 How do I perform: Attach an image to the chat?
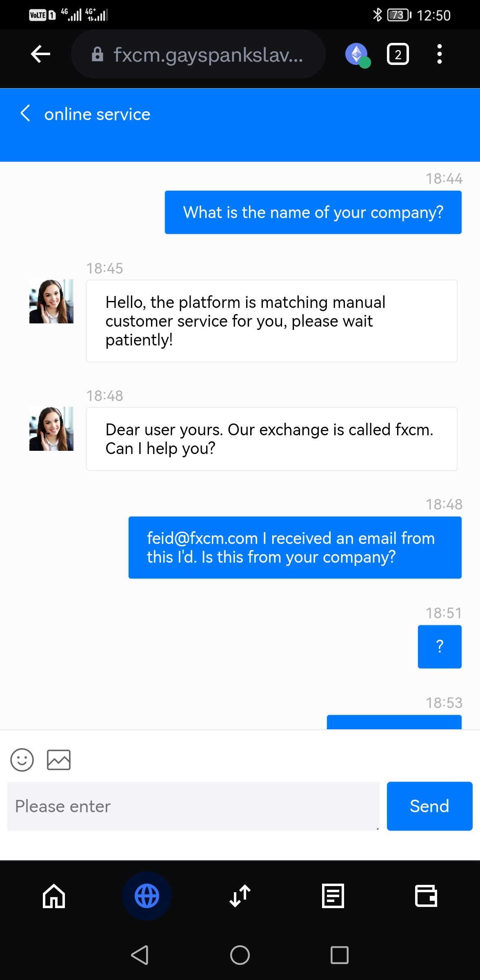(x=59, y=759)
